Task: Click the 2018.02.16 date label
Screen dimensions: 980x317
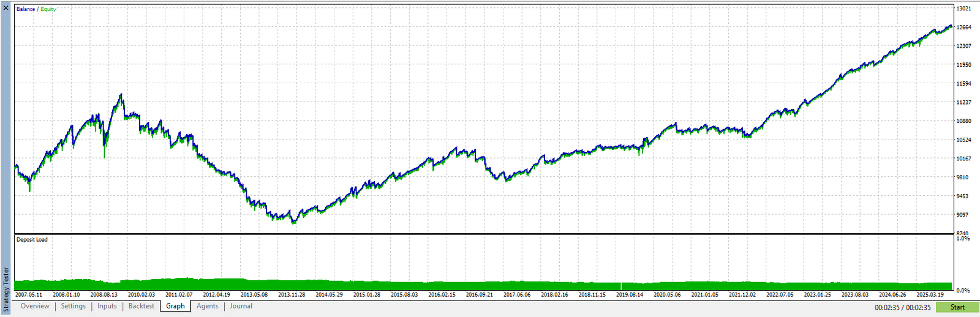Action: click(x=554, y=294)
